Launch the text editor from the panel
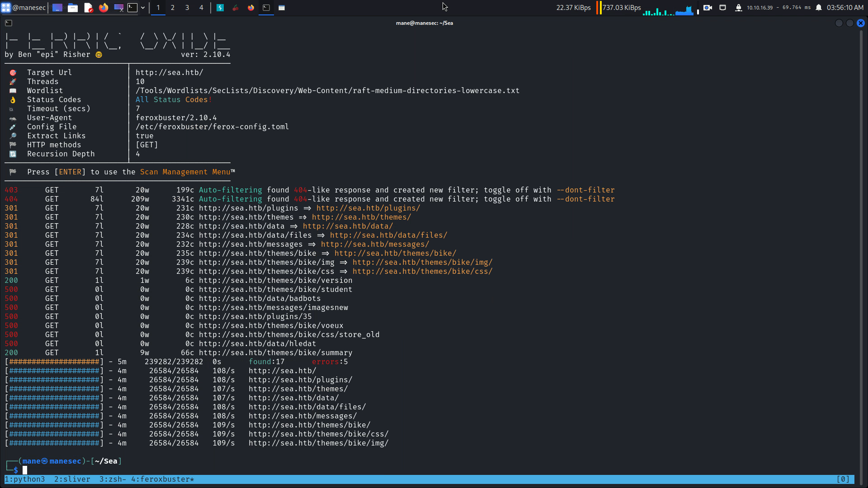 89,8
